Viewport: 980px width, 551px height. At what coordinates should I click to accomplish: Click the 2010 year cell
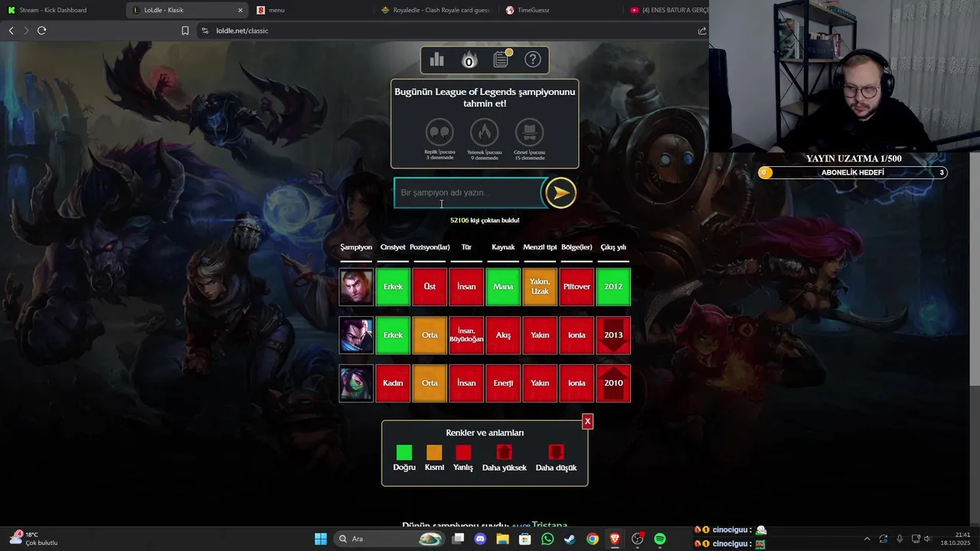click(613, 383)
